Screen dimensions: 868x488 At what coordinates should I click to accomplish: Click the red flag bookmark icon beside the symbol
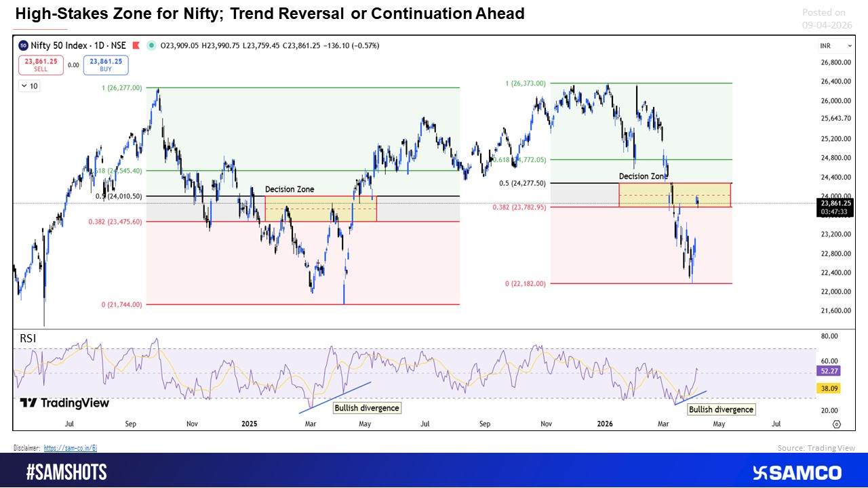point(137,45)
